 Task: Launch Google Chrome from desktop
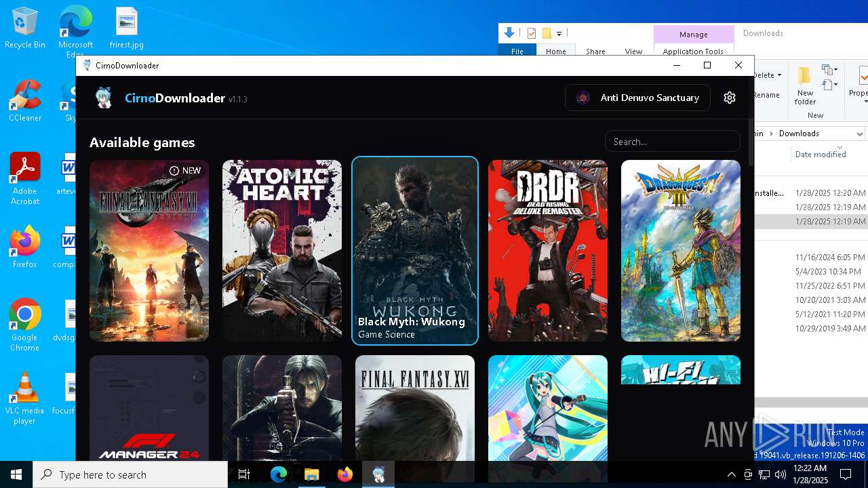pos(25,325)
